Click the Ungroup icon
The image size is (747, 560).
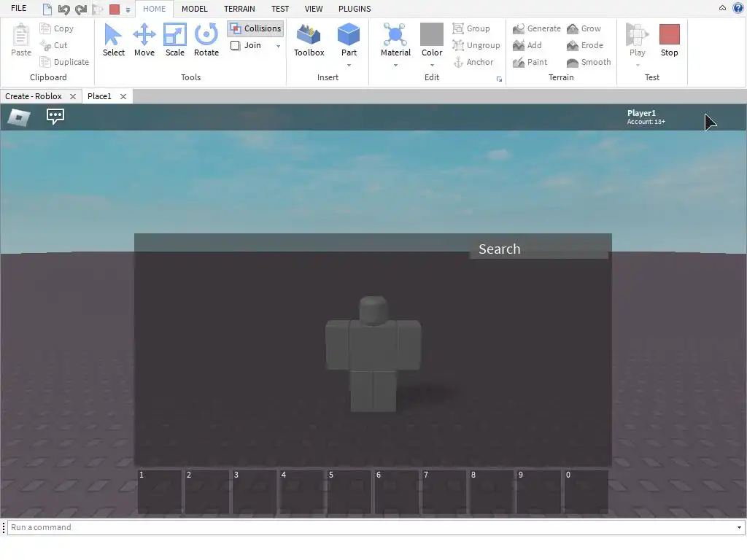pos(458,45)
